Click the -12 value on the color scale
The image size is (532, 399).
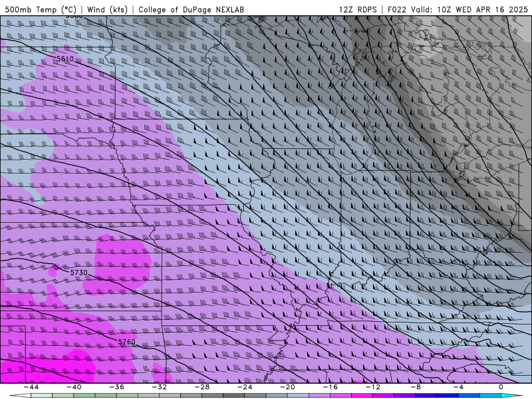pyautogui.click(x=373, y=387)
